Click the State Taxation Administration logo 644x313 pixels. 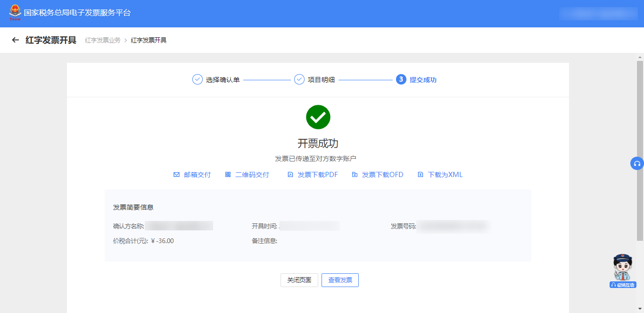click(15, 13)
